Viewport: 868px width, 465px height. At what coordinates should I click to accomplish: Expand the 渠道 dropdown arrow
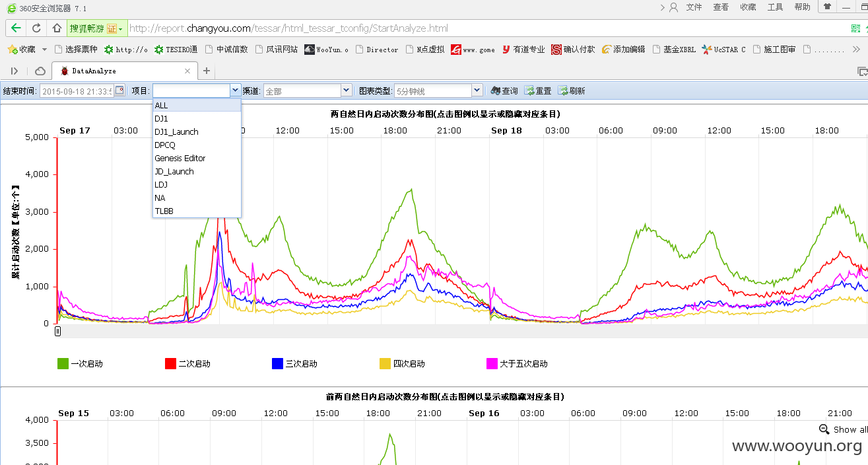[347, 90]
